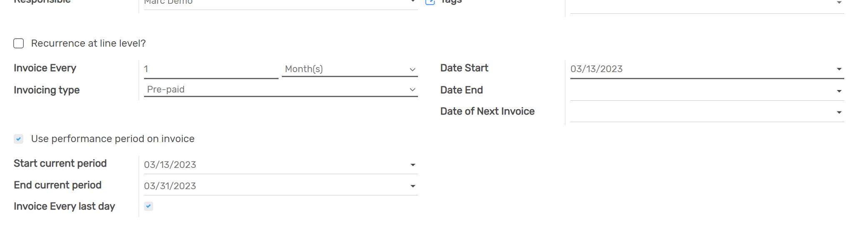Screen dimensions: 868x225
Task: Toggle the Invoice Every last day checkbox
Action: [x=149, y=206]
